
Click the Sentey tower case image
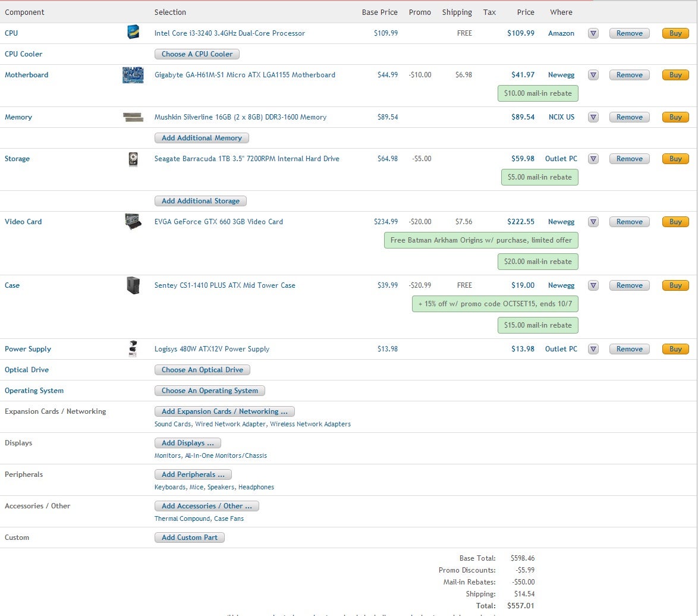pyautogui.click(x=133, y=285)
